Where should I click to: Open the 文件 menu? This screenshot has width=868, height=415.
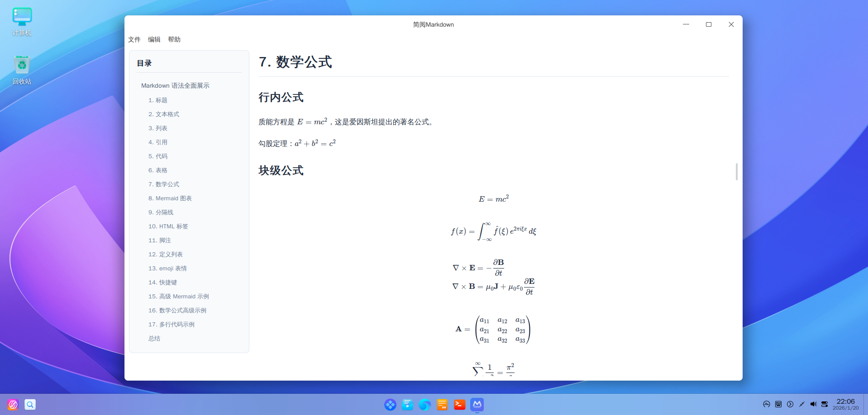[134, 39]
